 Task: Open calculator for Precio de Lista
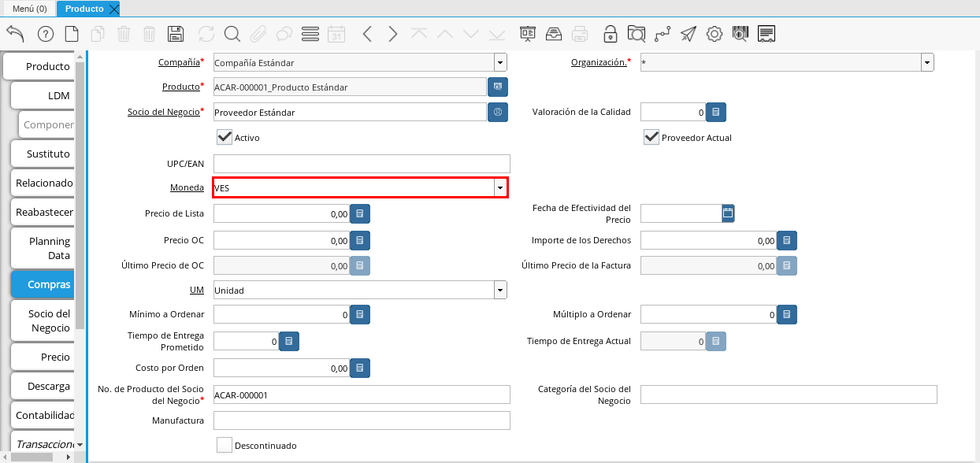(360, 213)
